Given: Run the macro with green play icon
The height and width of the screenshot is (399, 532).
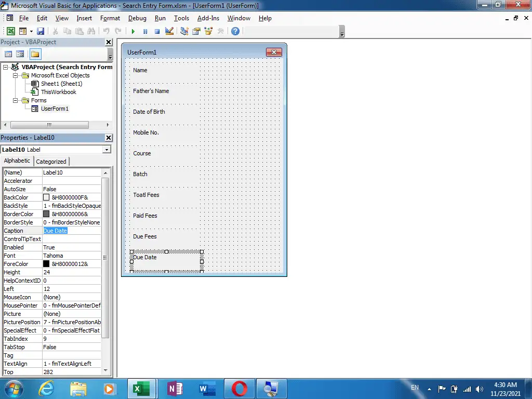Looking at the screenshot, I should pyautogui.click(x=133, y=31).
